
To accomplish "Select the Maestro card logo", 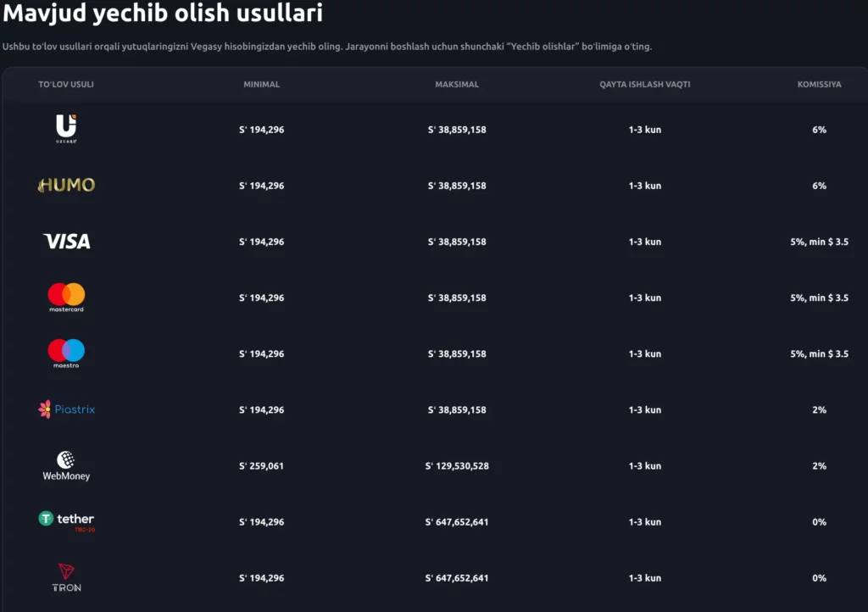I will (x=65, y=353).
